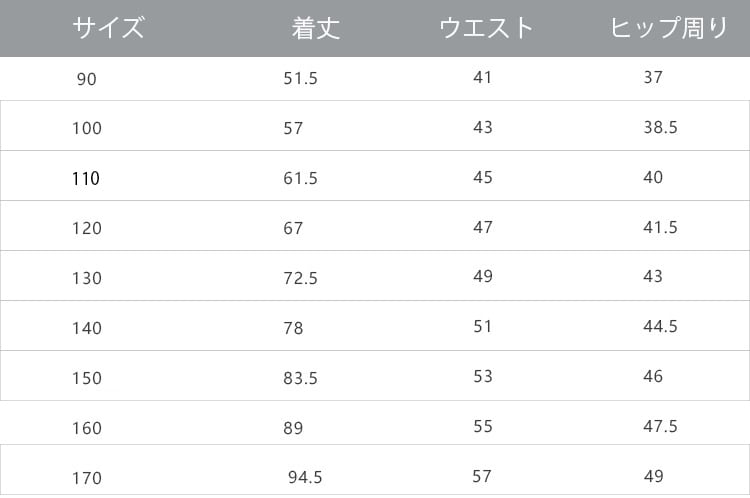Select size 110 in the サイズ column
The height and width of the screenshot is (498, 750).
87,179
